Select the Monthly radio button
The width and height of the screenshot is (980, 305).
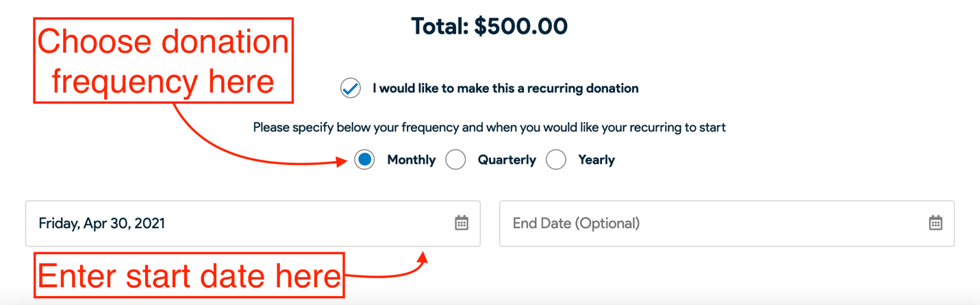(x=364, y=160)
